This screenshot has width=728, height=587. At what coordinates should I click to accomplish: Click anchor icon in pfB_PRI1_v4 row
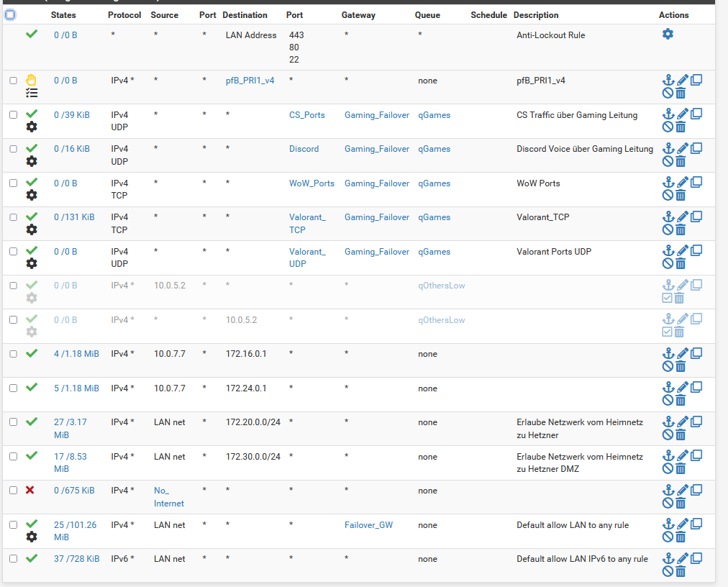coord(668,80)
